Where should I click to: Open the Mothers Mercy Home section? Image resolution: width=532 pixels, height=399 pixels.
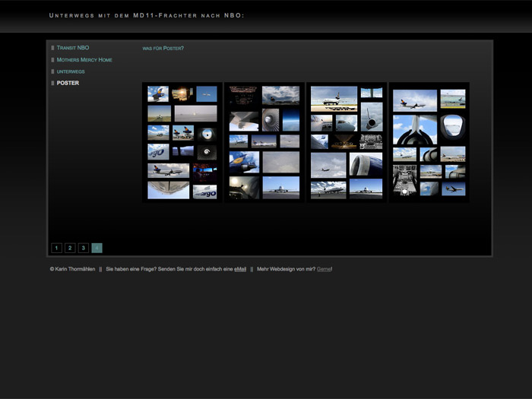pos(84,60)
